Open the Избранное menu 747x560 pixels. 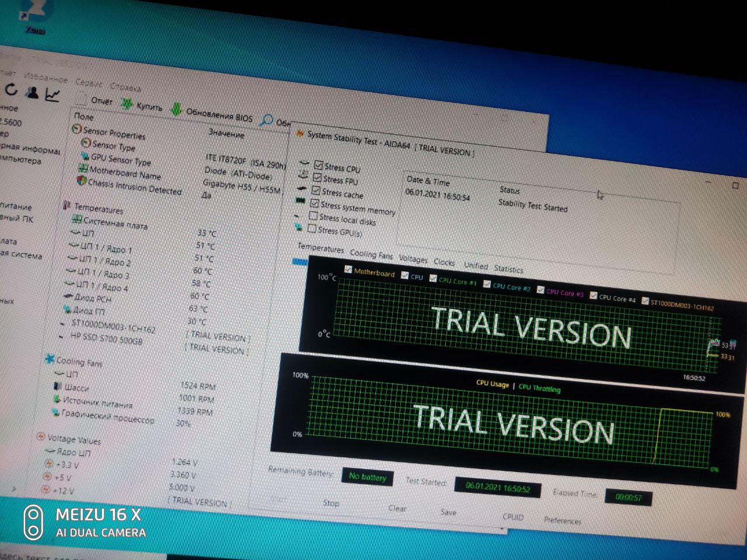tap(46, 77)
